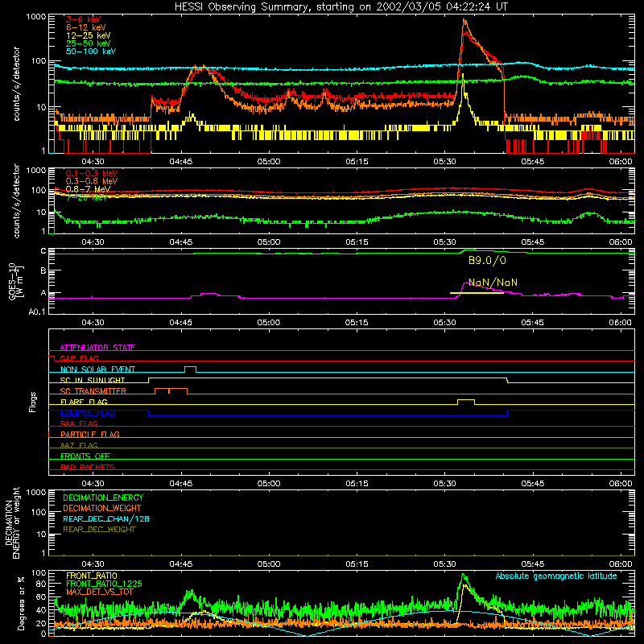
Task: Click the 0.8-7 MeV legend label
Action: 88,189
